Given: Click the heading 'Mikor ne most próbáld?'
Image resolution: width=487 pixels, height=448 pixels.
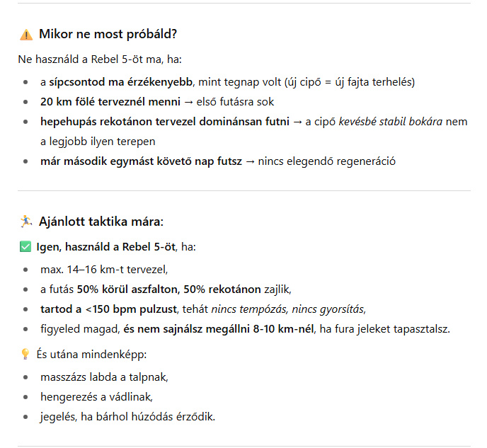Looking at the screenshot, I should tap(108, 34).
